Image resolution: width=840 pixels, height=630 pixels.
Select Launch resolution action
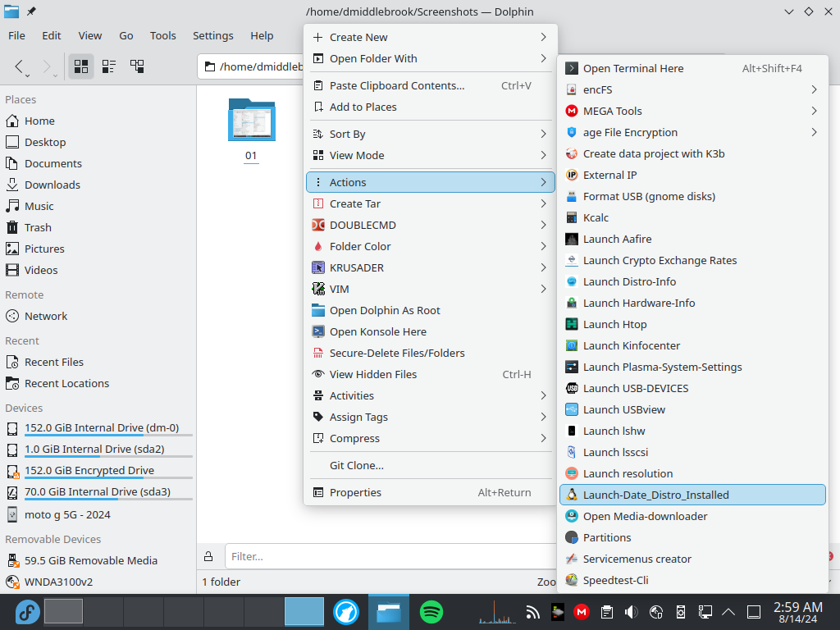692,473
